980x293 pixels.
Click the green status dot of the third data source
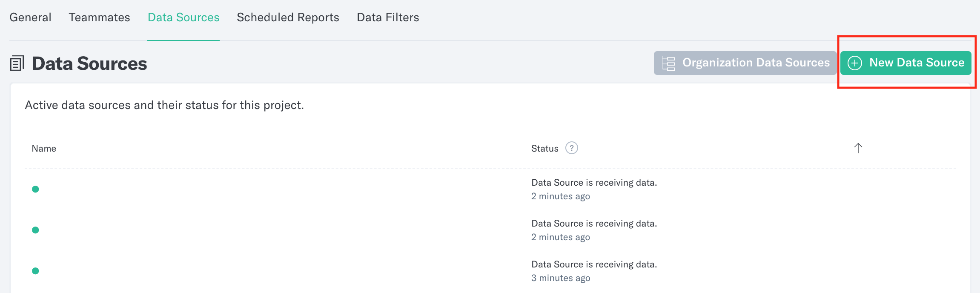[x=35, y=271]
